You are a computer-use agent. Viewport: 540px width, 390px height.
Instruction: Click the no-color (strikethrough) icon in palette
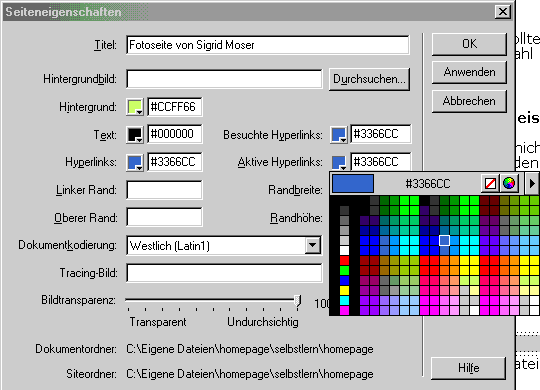[490, 183]
